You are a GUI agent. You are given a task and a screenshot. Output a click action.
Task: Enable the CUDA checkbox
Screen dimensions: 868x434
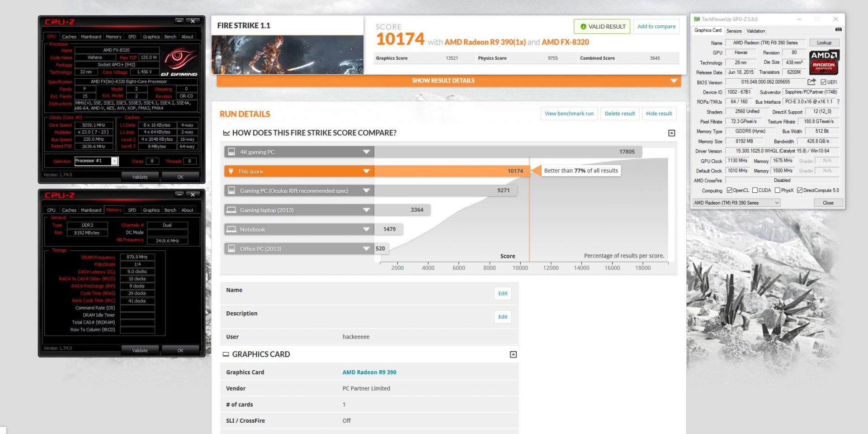point(755,190)
